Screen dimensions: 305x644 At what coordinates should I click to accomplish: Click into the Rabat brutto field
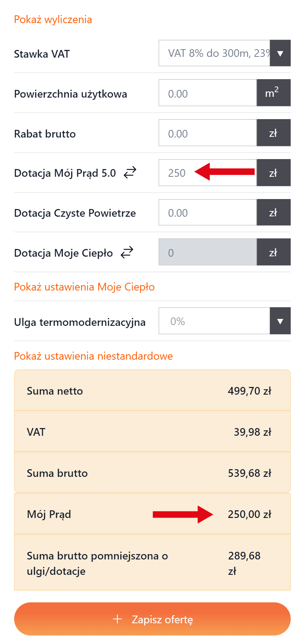(207, 133)
